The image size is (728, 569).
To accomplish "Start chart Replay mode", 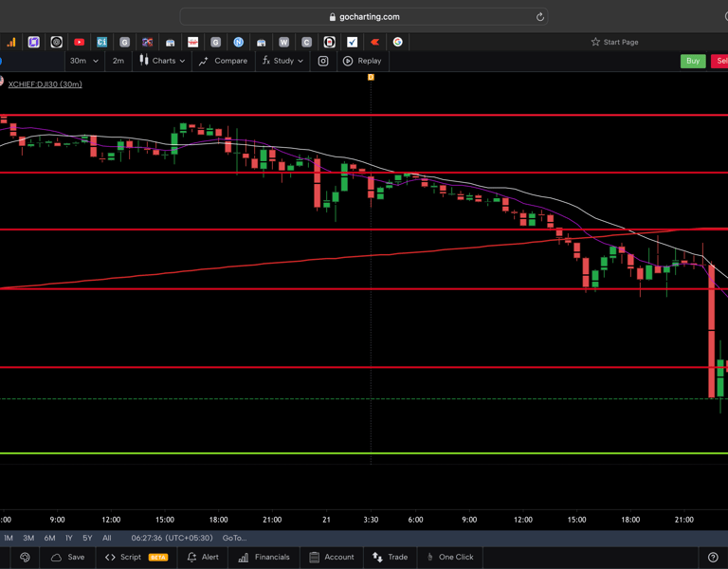I will pyautogui.click(x=362, y=61).
